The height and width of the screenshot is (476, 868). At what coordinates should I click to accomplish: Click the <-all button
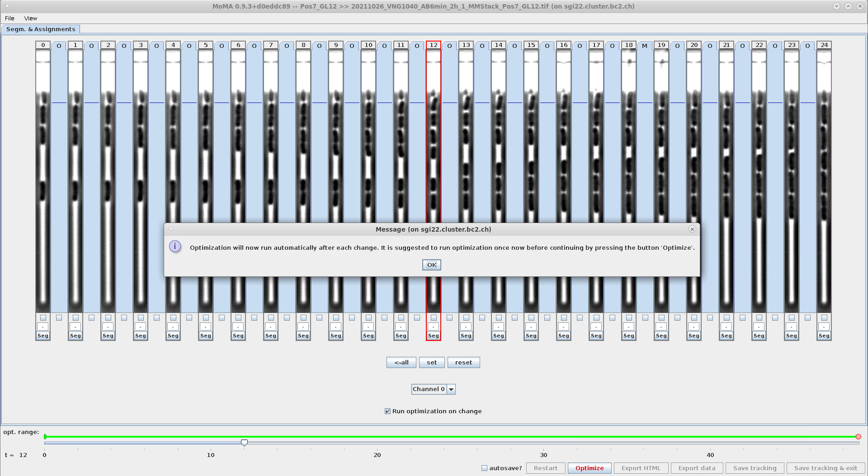(401, 362)
